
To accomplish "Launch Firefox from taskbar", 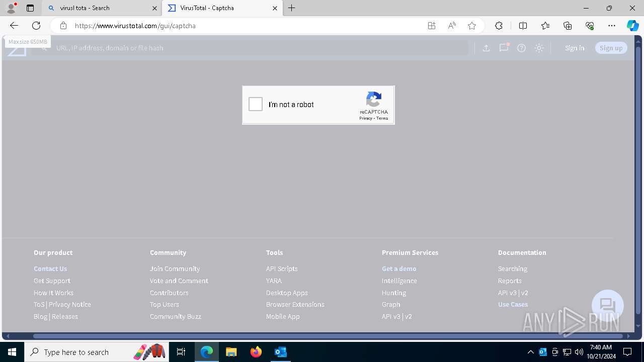I will [x=256, y=352].
